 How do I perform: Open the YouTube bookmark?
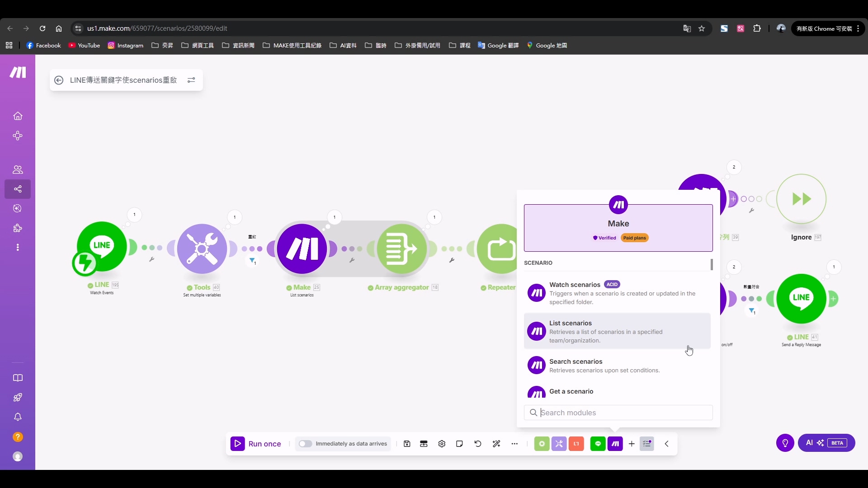[84, 46]
